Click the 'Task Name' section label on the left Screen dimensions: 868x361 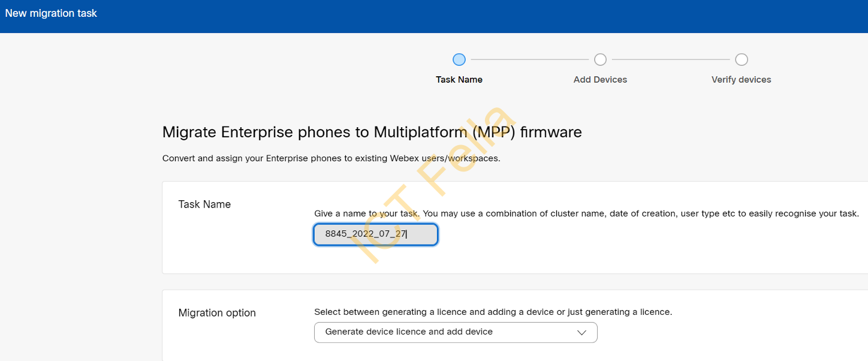(204, 204)
